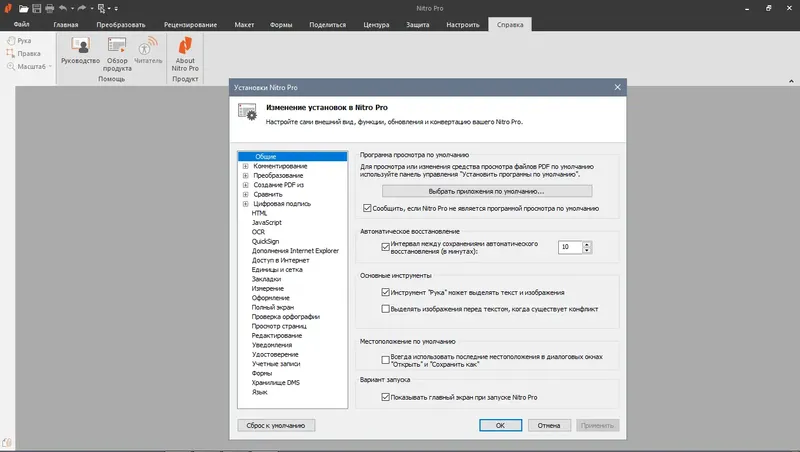The width and height of the screenshot is (800, 452).
Task: Enable select images before text on conflict
Action: point(386,309)
